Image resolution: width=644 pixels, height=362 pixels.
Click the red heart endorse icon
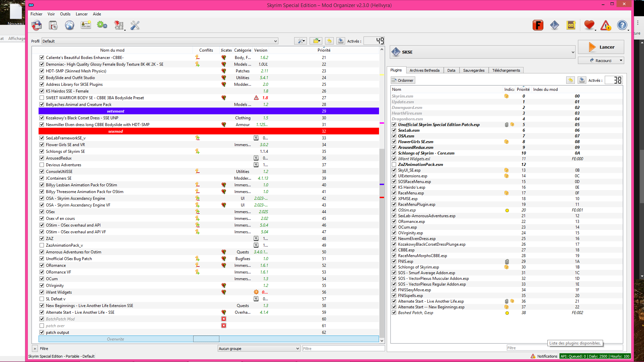589,25
